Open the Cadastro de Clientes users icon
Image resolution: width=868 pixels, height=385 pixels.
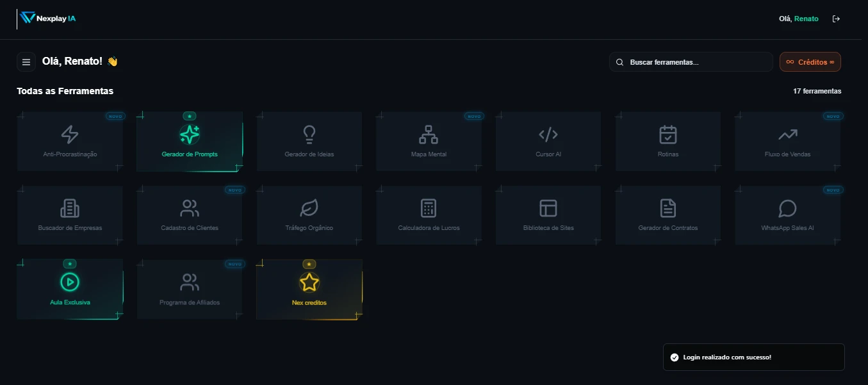[x=190, y=208]
